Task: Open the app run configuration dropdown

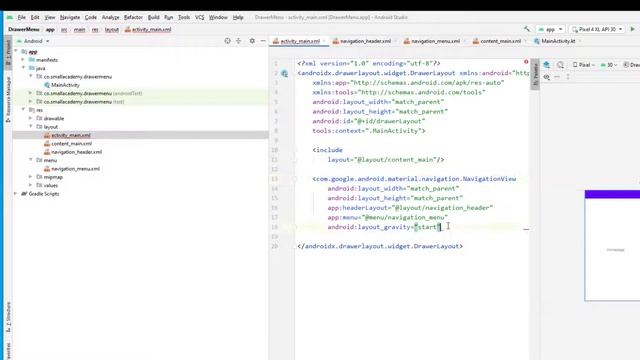Action: tap(550, 29)
